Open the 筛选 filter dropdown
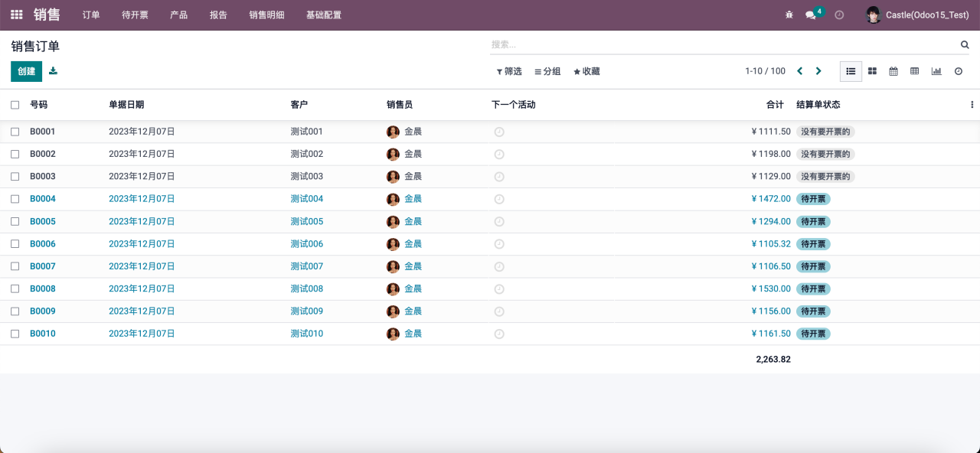980x453 pixels. click(509, 71)
